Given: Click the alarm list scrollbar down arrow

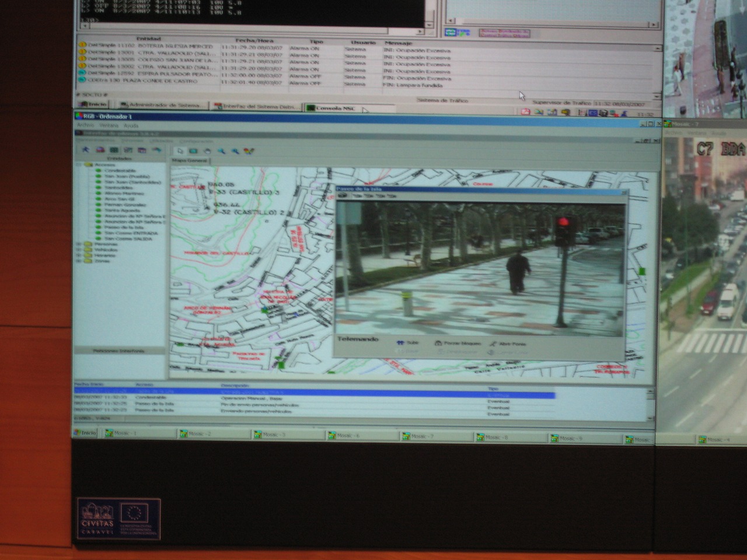Looking at the screenshot, I should pos(658,96).
